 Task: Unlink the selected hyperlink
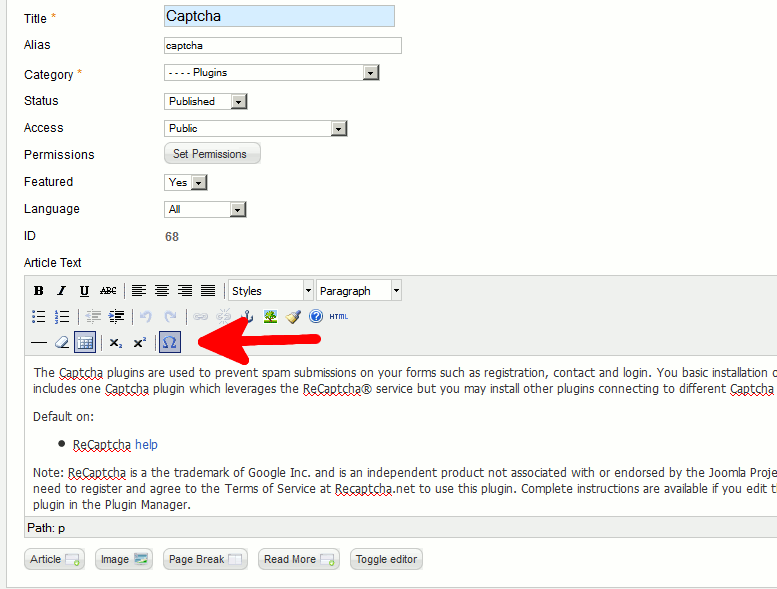pos(223,317)
